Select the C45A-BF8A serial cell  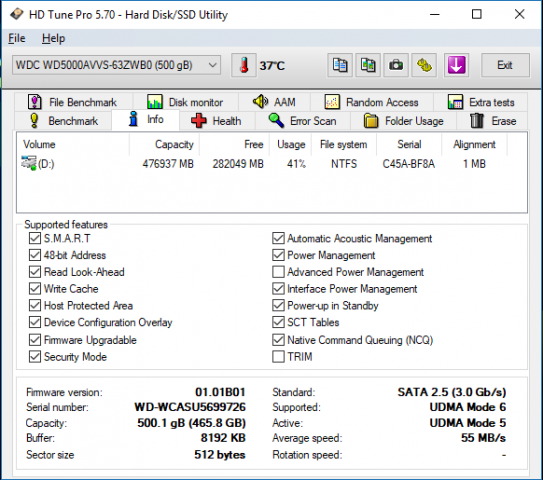(x=409, y=164)
